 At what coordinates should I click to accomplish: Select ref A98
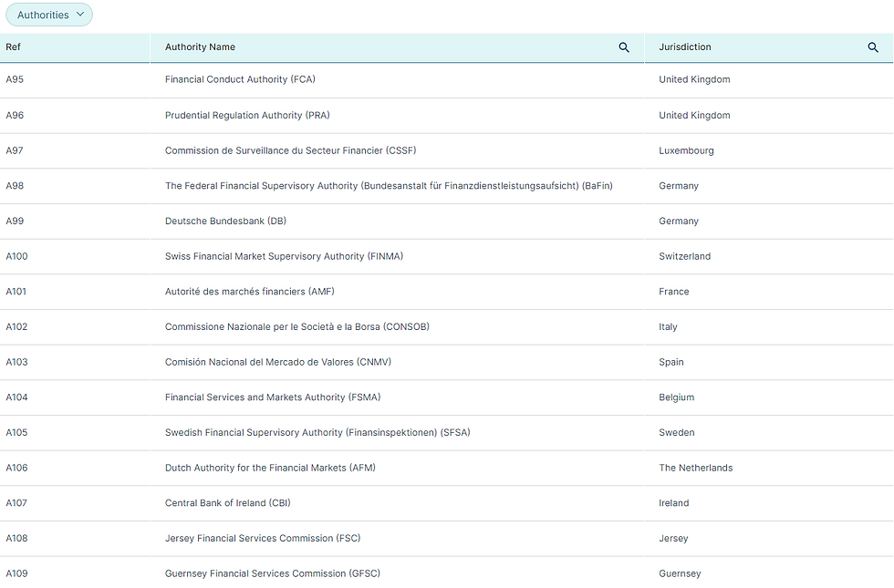point(15,186)
